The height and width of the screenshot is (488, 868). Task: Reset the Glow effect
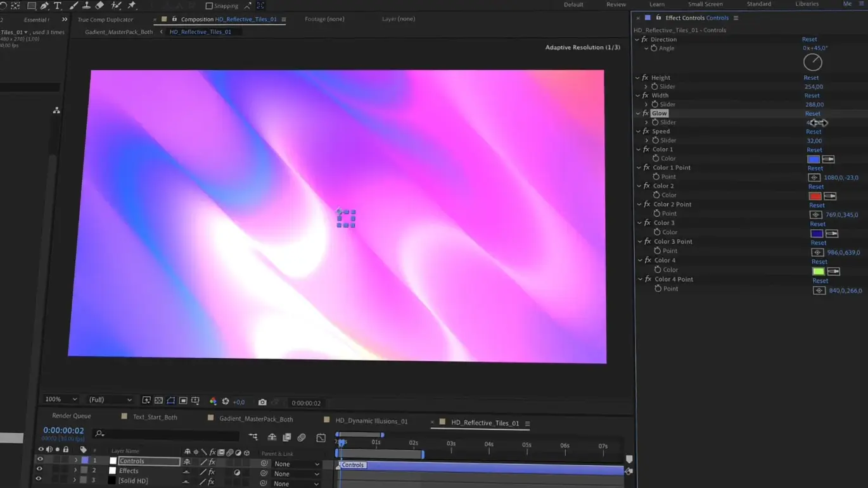(812, 113)
